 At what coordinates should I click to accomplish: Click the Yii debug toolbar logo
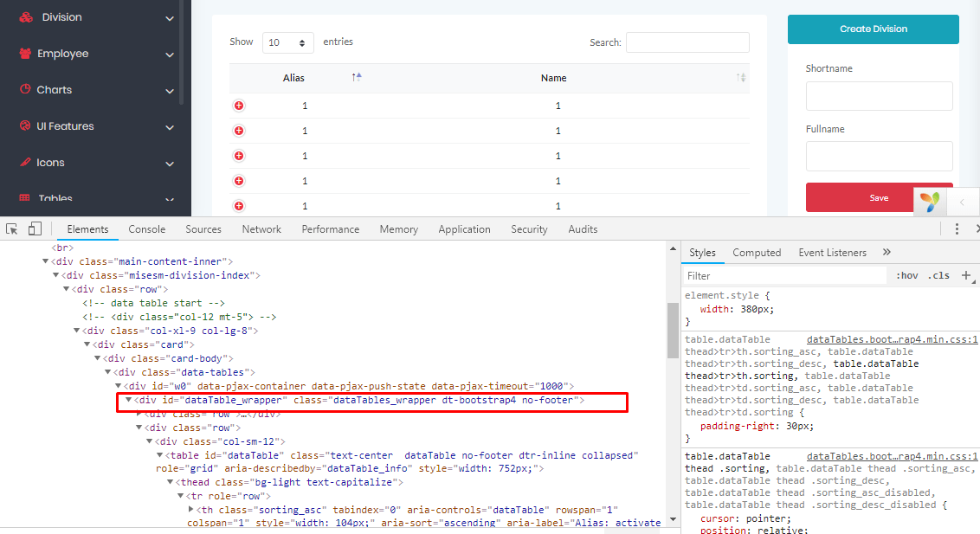pos(930,202)
